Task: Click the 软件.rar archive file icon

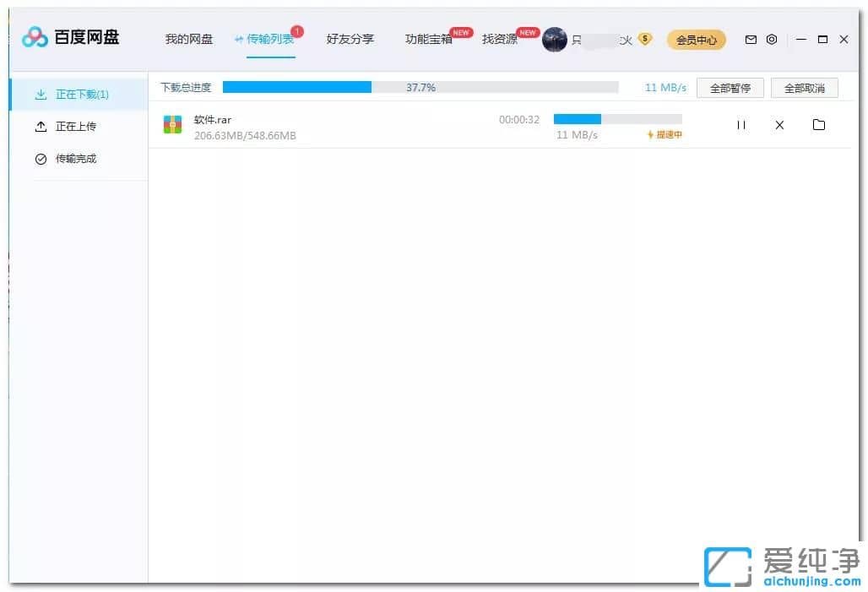Action: (x=172, y=125)
